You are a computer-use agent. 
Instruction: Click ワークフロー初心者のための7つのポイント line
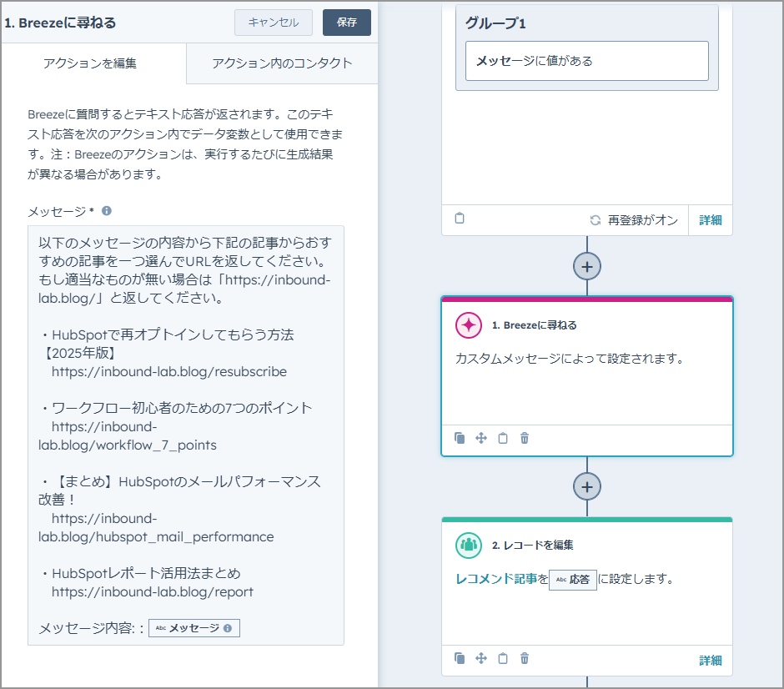[x=178, y=408]
